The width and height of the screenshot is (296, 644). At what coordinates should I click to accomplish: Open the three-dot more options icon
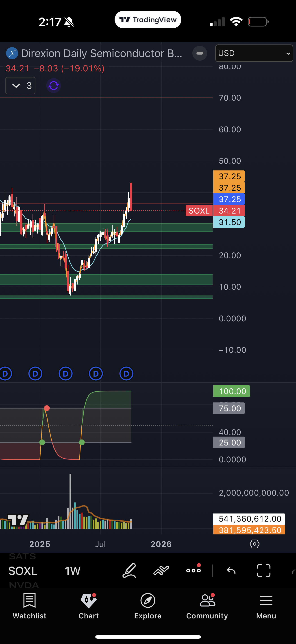click(194, 571)
